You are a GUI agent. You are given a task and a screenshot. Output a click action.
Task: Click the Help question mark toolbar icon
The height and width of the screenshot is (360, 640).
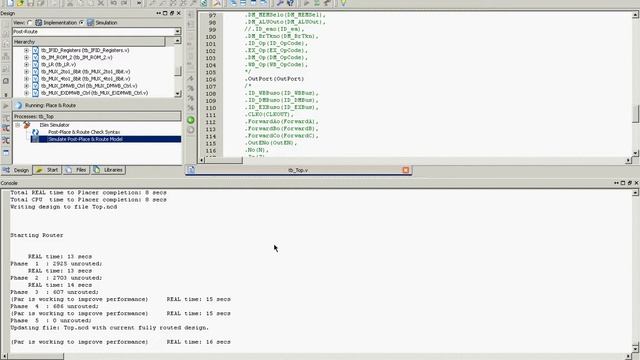[x=290, y=3]
